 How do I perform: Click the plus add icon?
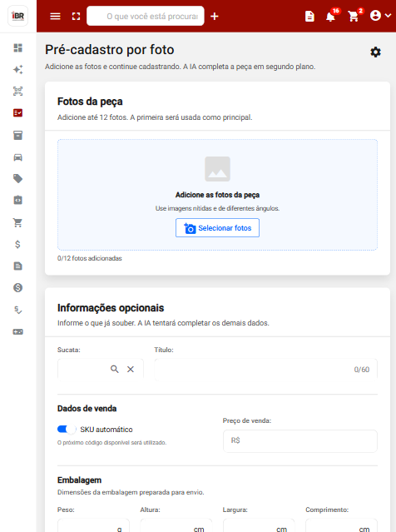pos(215,16)
